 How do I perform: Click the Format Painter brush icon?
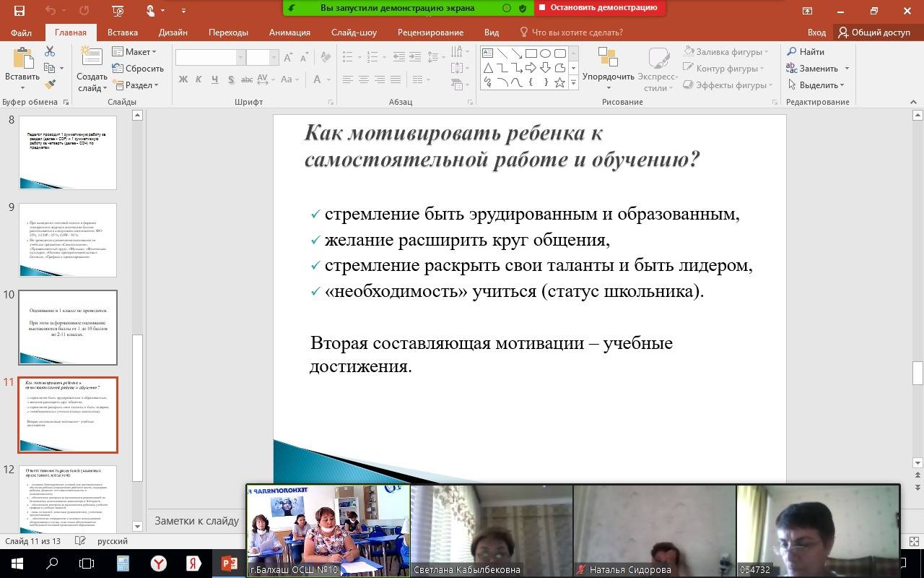50,85
